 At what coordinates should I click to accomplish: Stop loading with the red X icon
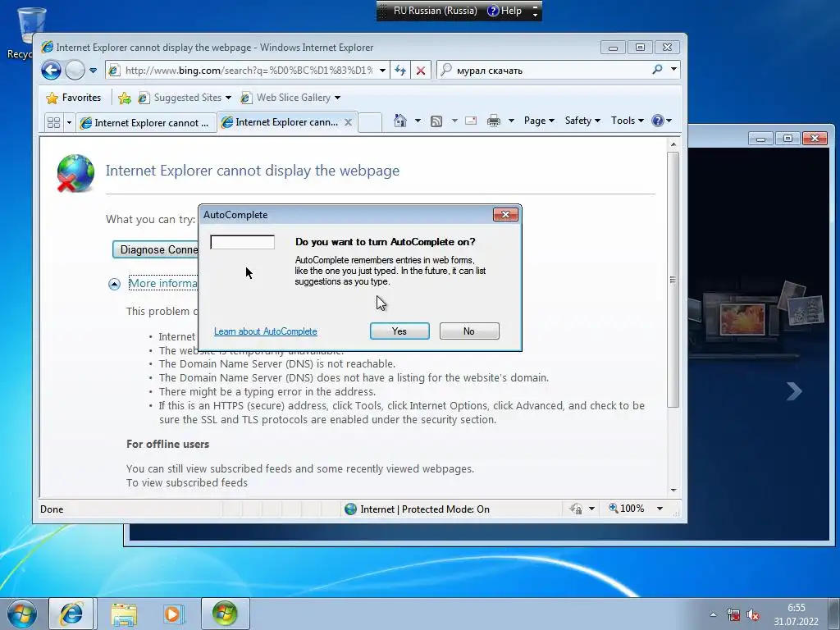point(421,71)
